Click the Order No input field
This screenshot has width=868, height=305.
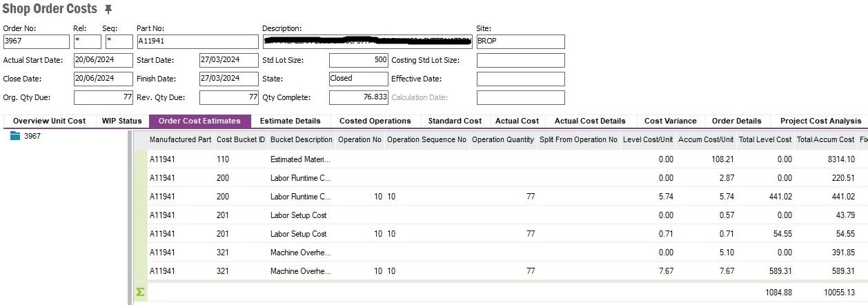click(36, 41)
